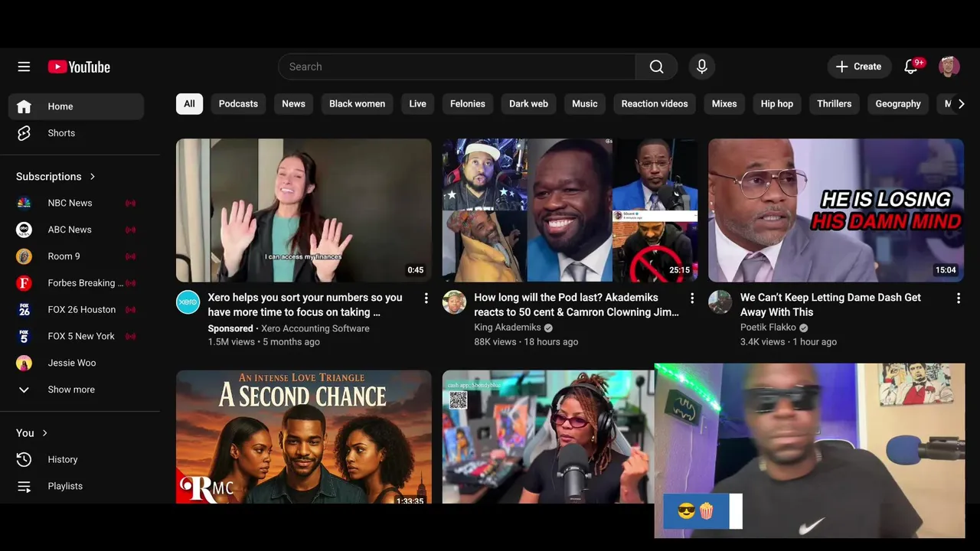This screenshot has width=980, height=551.
Task: Select the Dark web filter chip
Action: tap(528, 104)
